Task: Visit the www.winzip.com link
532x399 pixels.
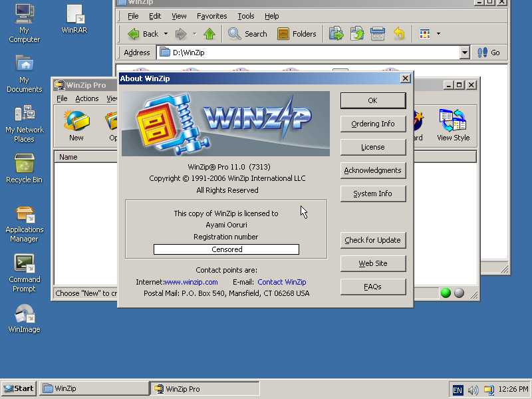Action: 192,281
